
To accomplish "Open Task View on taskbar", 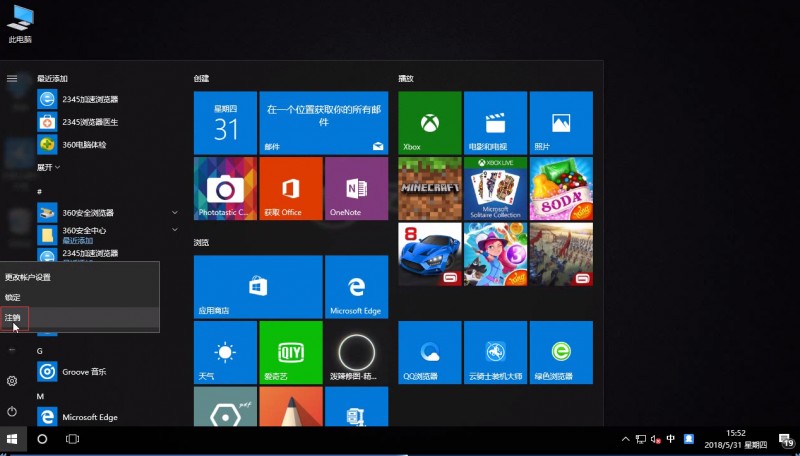I will pyautogui.click(x=72, y=439).
